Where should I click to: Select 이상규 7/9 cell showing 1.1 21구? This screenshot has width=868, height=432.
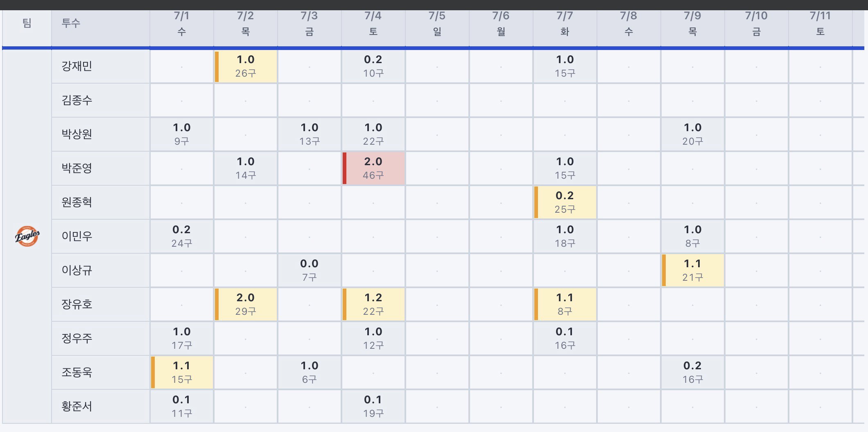[693, 271]
